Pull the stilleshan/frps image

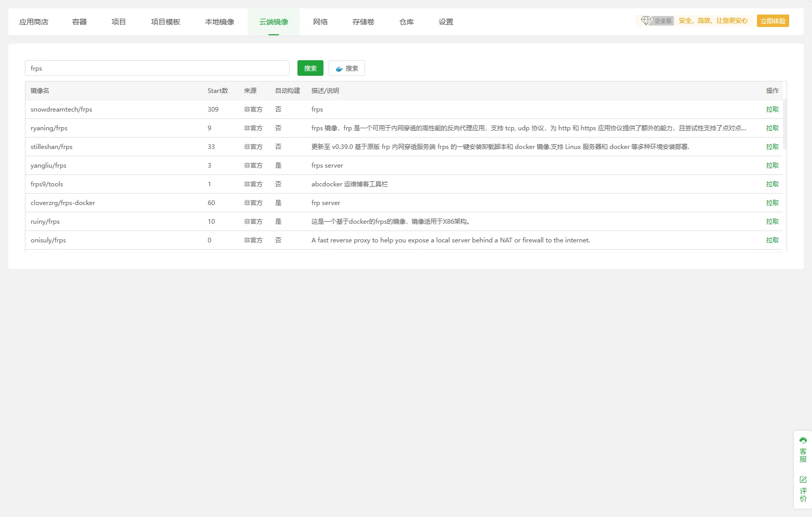[x=772, y=147]
